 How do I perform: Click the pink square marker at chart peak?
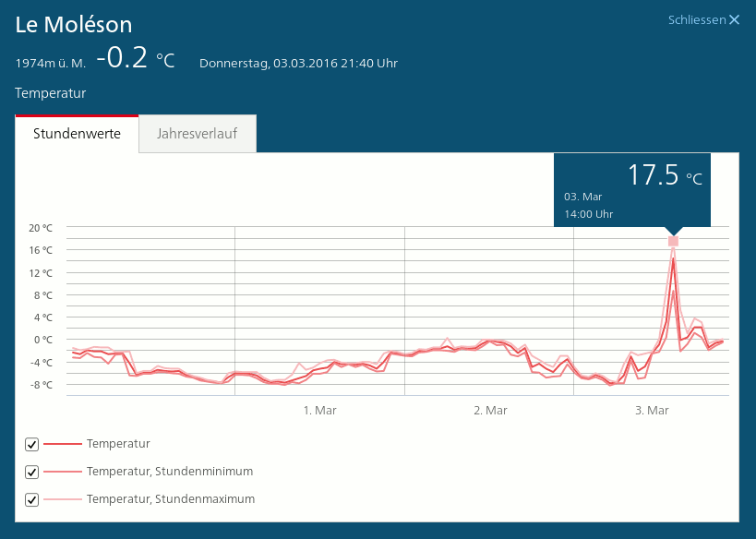coord(673,241)
